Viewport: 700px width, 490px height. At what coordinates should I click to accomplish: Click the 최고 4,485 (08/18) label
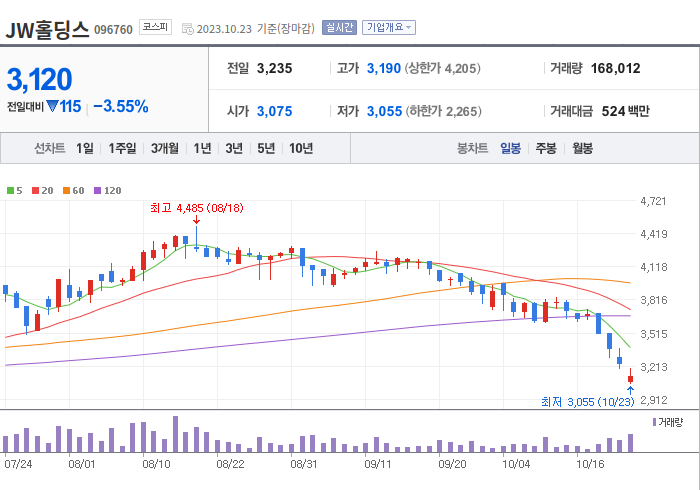(x=196, y=208)
